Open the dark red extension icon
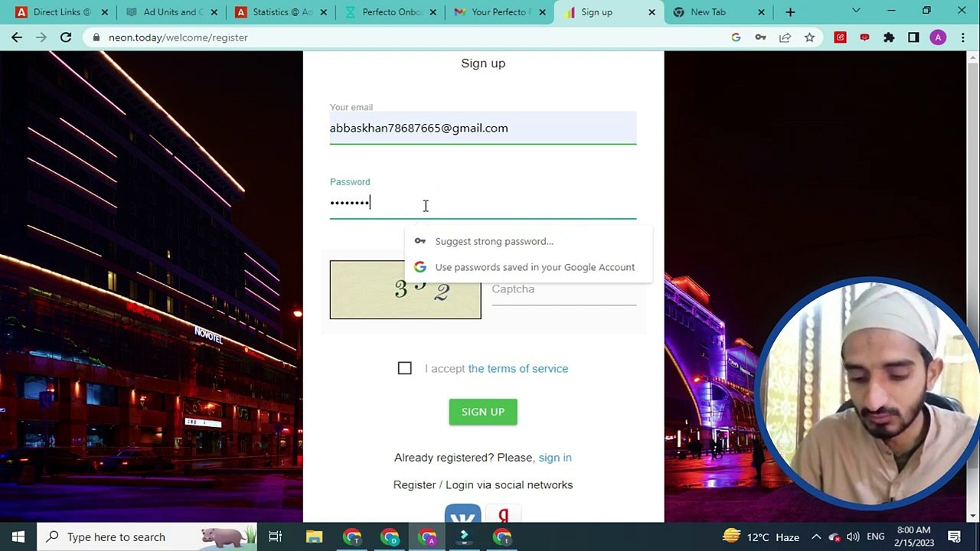This screenshot has height=551, width=980. click(x=864, y=37)
